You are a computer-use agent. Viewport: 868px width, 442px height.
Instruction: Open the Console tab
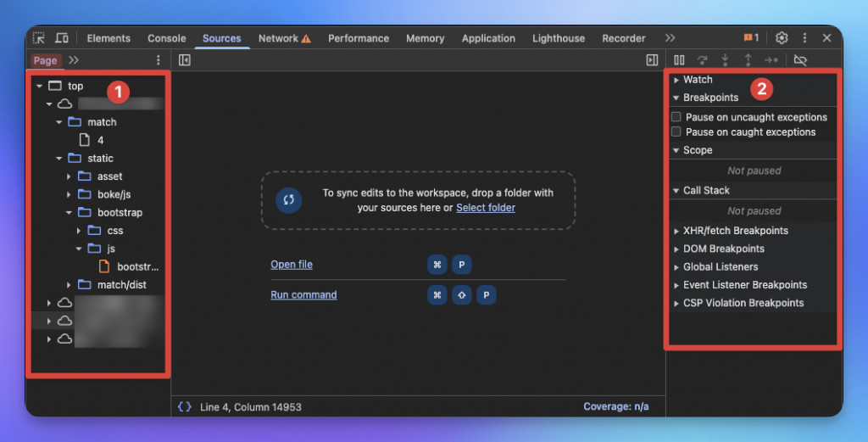167,38
